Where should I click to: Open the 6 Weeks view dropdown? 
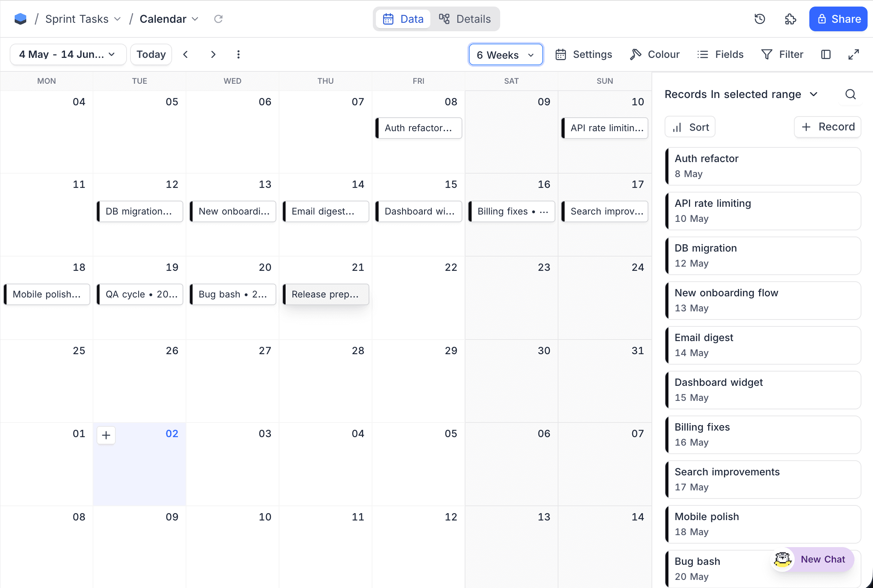[506, 55]
